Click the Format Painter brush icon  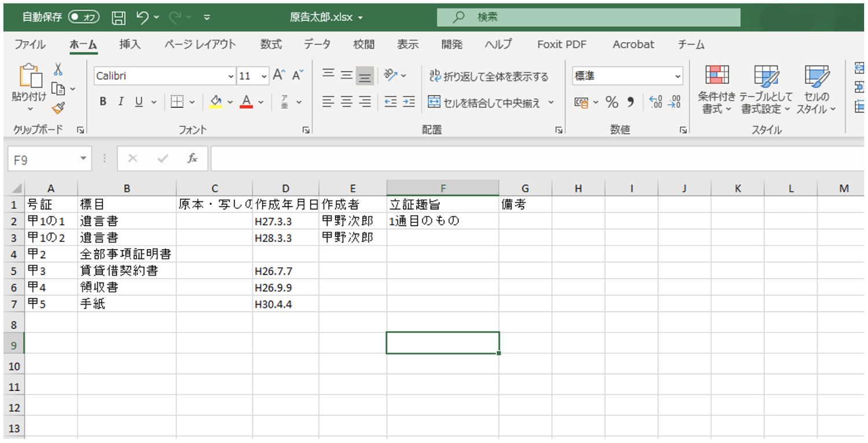pos(58,108)
